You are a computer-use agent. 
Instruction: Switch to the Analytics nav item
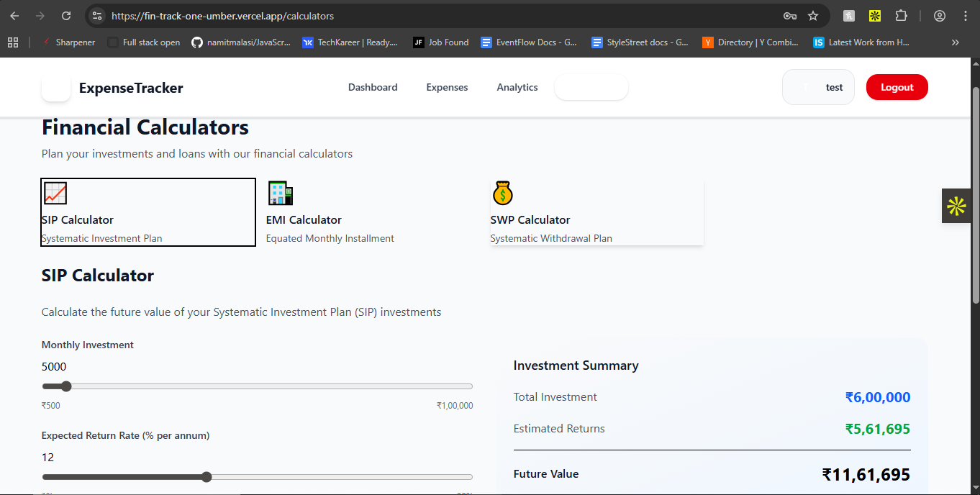517,88
